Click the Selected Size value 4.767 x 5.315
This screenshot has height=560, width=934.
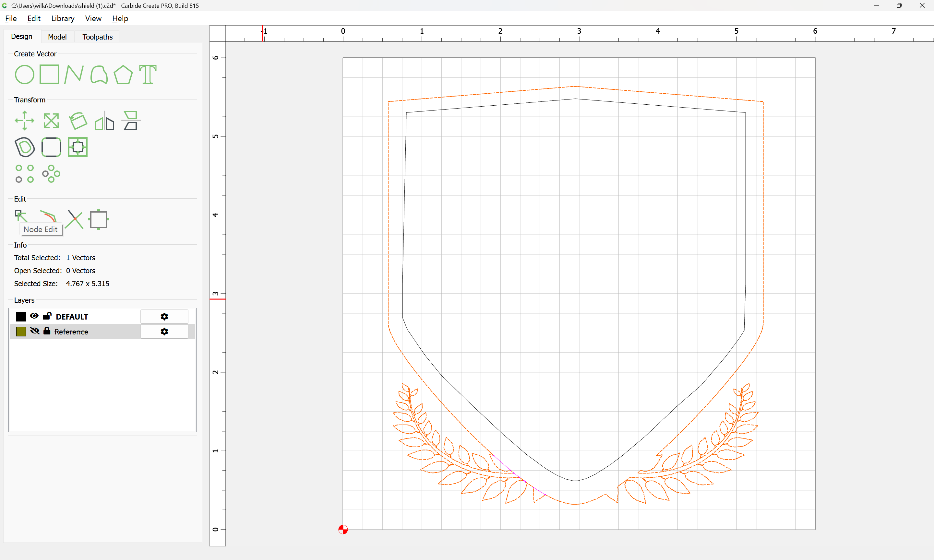click(88, 283)
